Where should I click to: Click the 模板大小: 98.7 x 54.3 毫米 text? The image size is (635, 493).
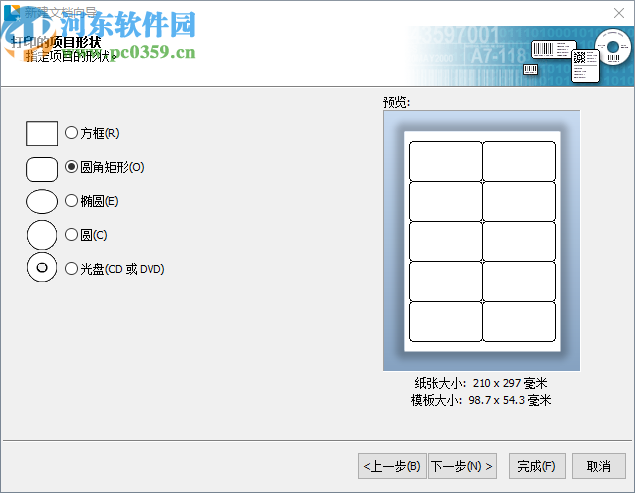tap(481, 400)
